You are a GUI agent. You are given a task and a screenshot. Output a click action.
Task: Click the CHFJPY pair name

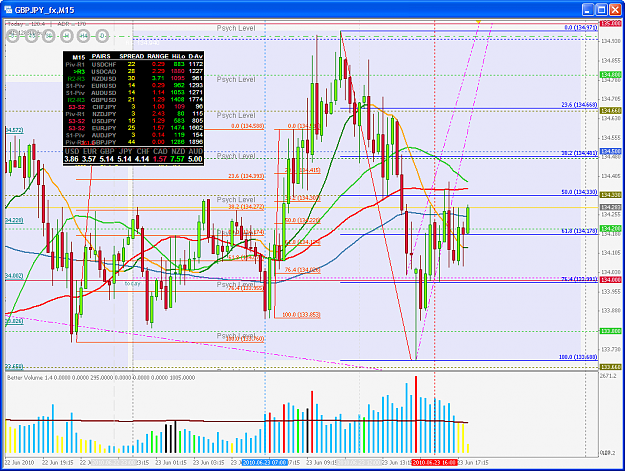[x=104, y=107]
